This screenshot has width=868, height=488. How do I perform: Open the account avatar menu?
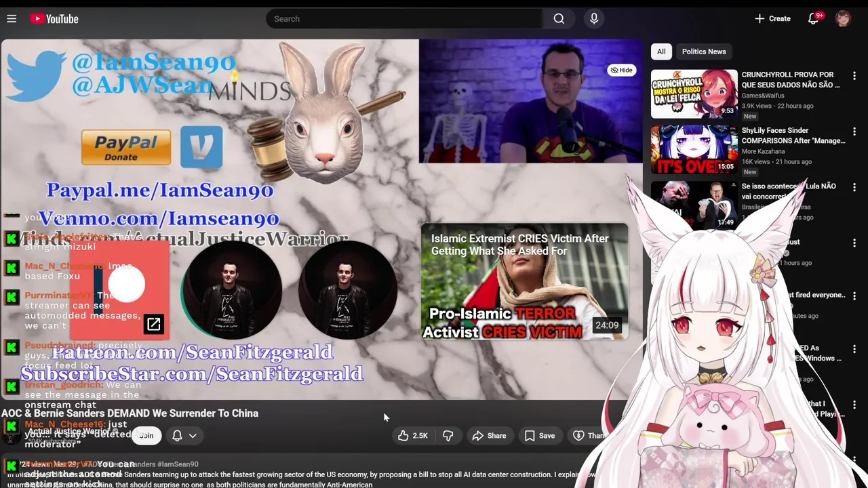pos(843,19)
